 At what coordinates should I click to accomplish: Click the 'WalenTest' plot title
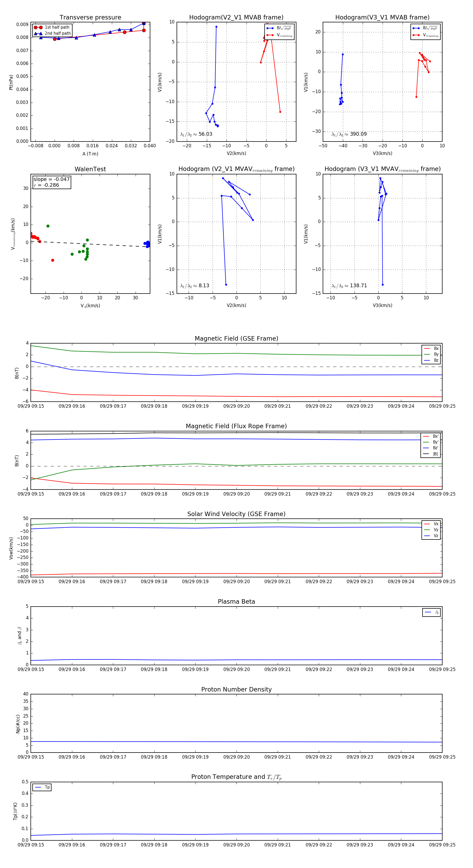90,169
